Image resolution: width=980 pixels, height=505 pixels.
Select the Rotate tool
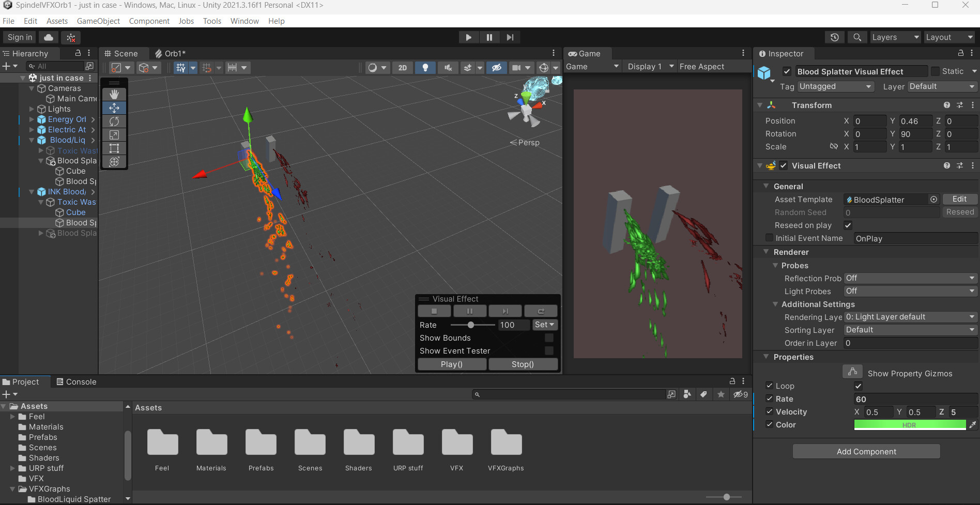tap(114, 121)
